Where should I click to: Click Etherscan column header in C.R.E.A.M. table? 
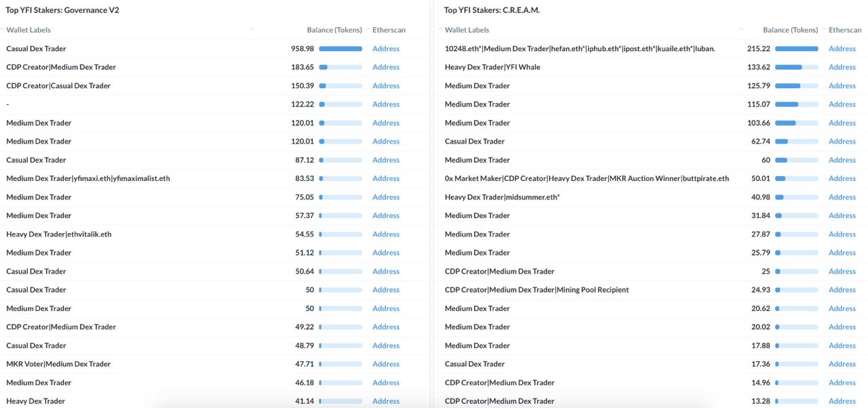(x=845, y=30)
